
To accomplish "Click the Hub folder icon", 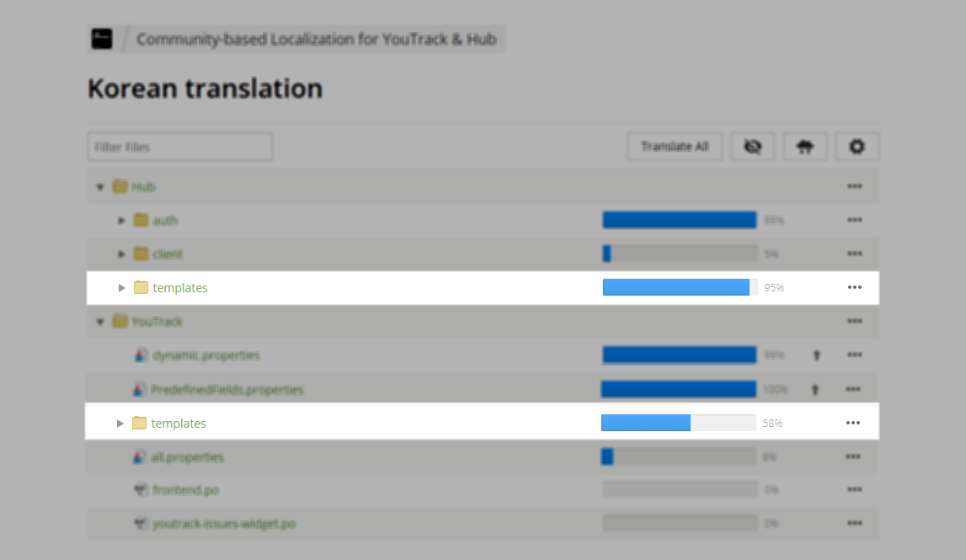I will click(x=119, y=186).
